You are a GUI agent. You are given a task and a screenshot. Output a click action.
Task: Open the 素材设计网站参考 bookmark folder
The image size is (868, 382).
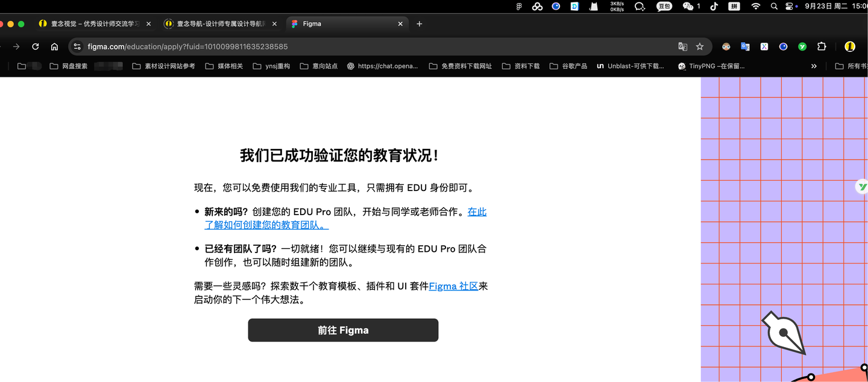click(163, 66)
